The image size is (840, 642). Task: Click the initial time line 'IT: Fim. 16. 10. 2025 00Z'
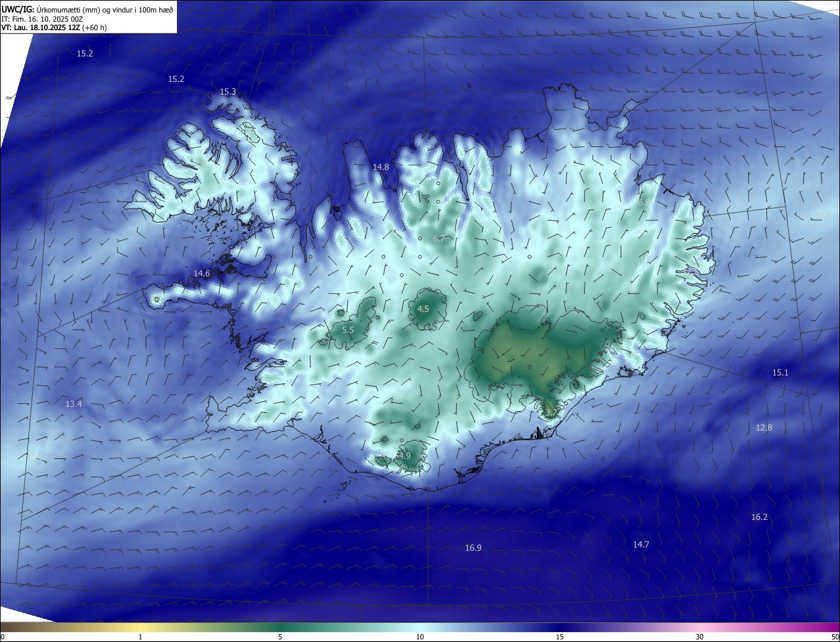click(x=42, y=18)
